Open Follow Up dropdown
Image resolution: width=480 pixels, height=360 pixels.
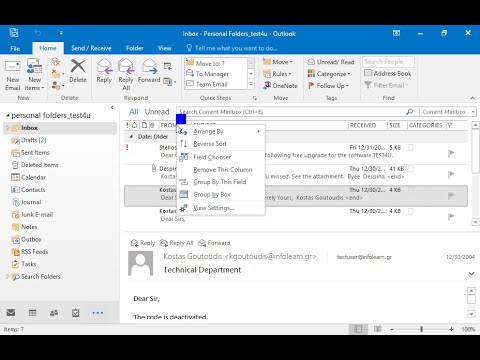328,86
